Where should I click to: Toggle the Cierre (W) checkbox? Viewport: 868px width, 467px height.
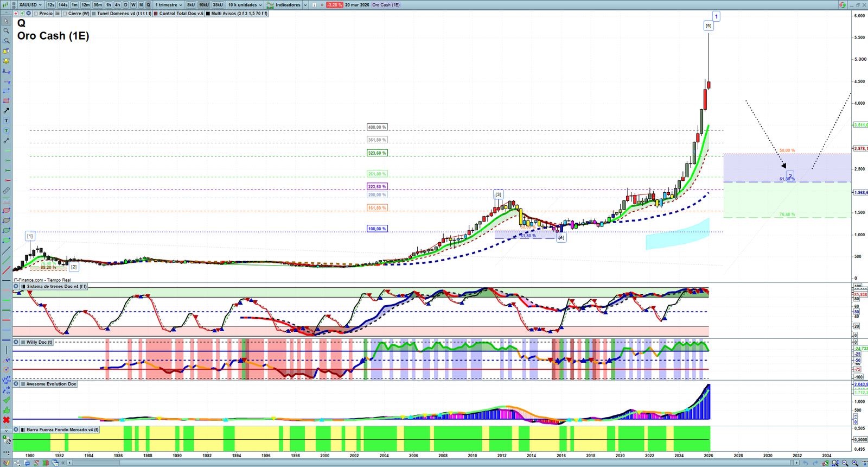65,14
